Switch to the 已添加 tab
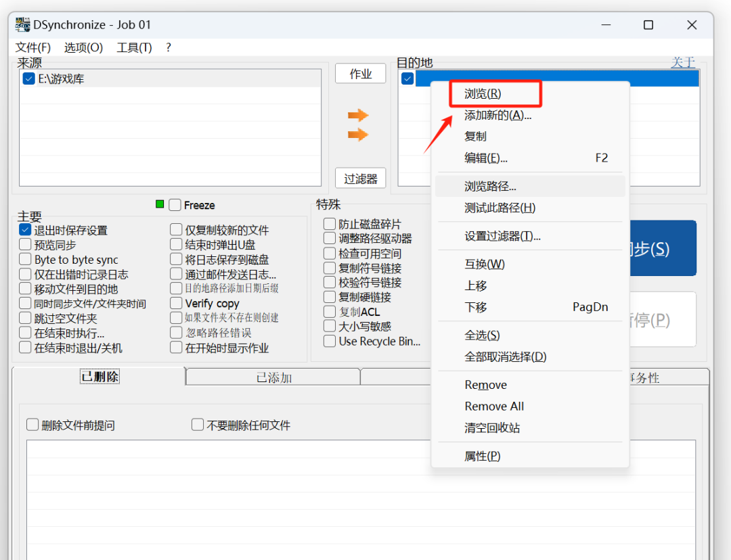This screenshot has height=560, width=731. pyautogui.click(x=273, y=377)
